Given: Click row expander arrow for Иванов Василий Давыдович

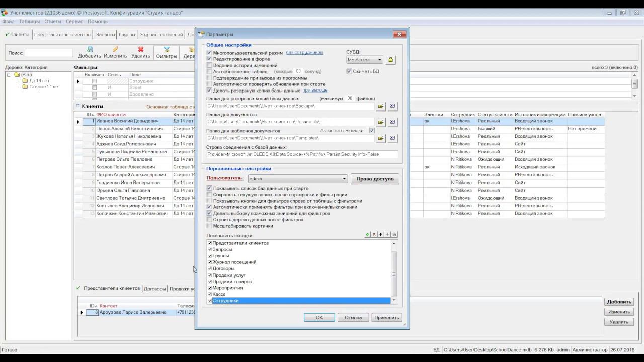Looking at the screenshot, I should click(78, 121).
